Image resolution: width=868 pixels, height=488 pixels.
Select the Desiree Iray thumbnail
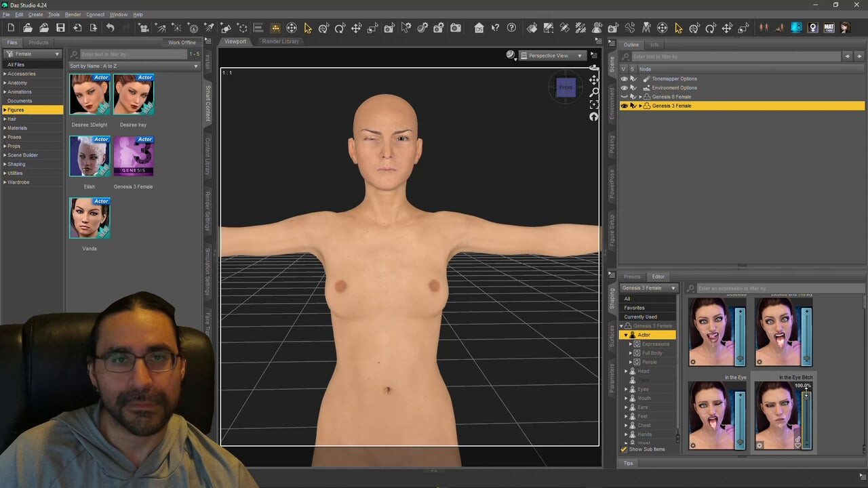[134, 94]
